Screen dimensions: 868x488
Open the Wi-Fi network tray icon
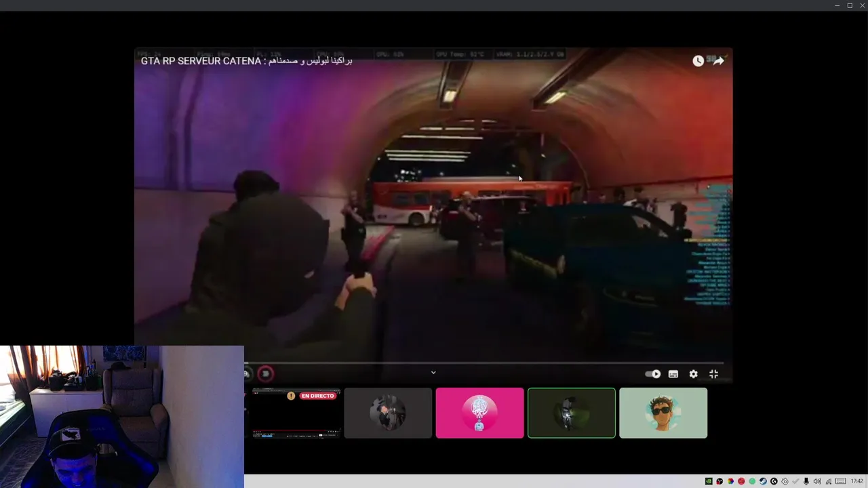pos(829,481)
